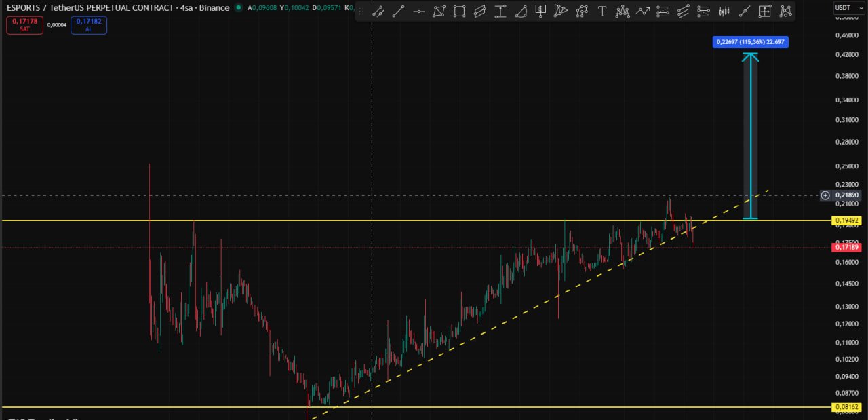
Task: Choose the parallel channel tool
Action: pyautogui.click(x=480, y=11)
